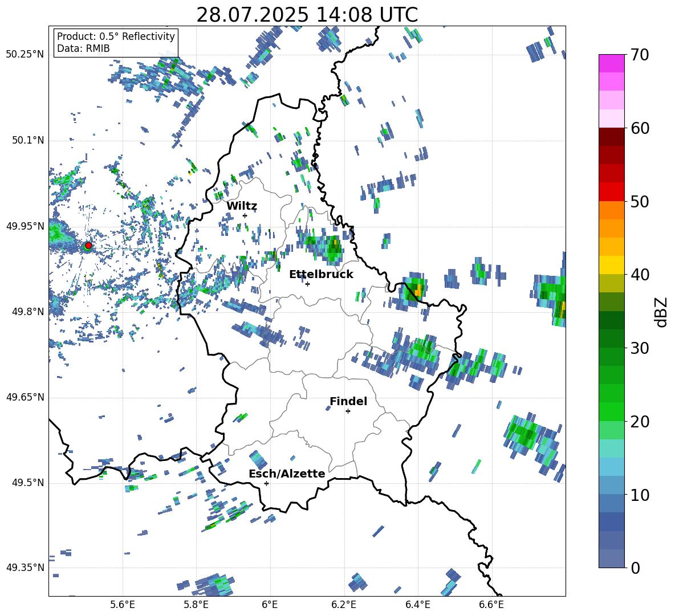The height and width of the screenshot is (616, 675).
Task: Click the 5.6°E longitude label
Action: point(123,605)
